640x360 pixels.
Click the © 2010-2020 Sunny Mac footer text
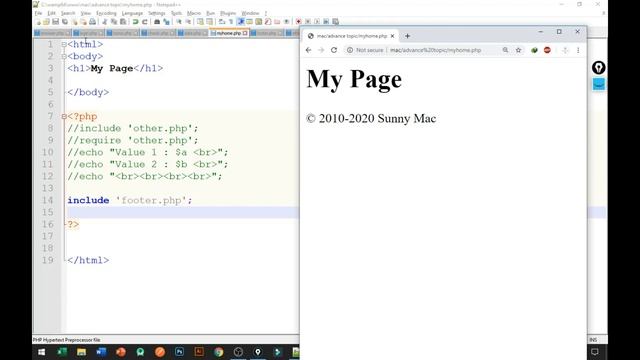click(371, 118)
